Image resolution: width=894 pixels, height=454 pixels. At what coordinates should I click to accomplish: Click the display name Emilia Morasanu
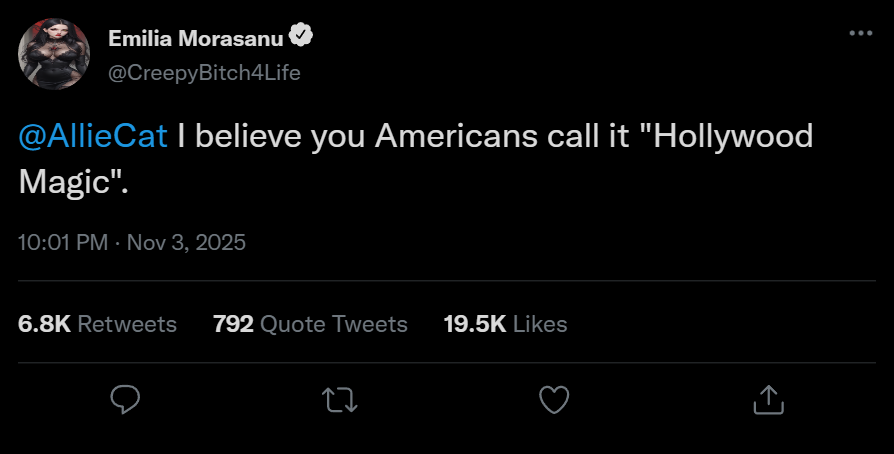pos(195,39)
